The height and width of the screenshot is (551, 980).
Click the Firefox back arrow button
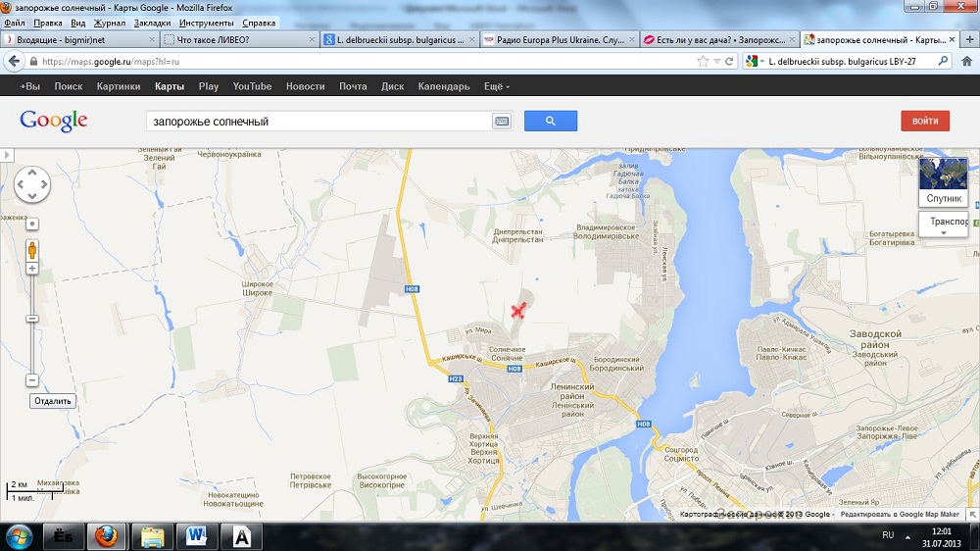point(14,62)
